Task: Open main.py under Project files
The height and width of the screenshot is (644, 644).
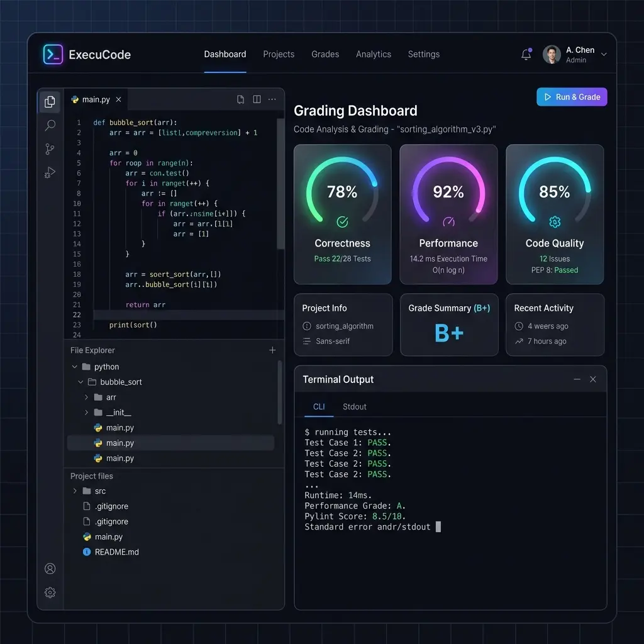Action: point(108,537)
